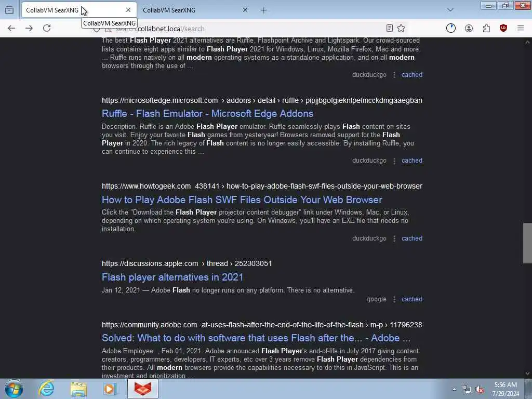
Task: Open the Firefox account icon
Action: tap(469, 28)
